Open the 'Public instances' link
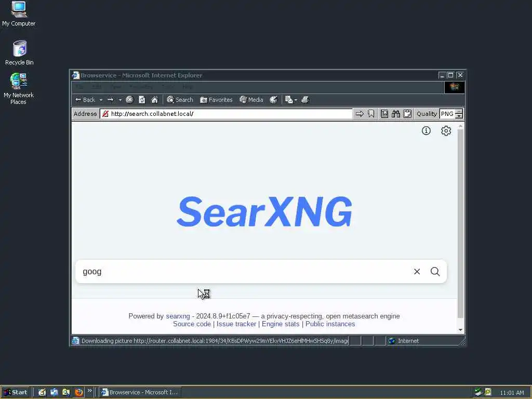The width and height of the screenshot is (532, 399). click(x=330, y=324)
